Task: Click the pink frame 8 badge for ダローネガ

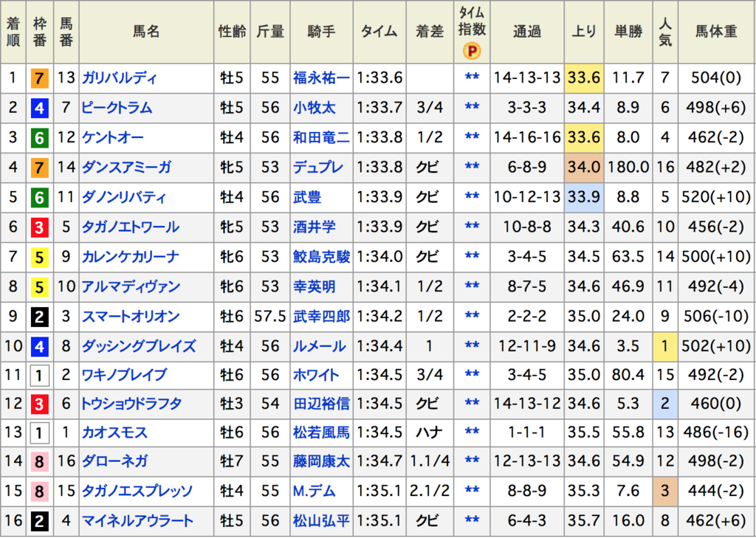Action: (x=40, y=462)
